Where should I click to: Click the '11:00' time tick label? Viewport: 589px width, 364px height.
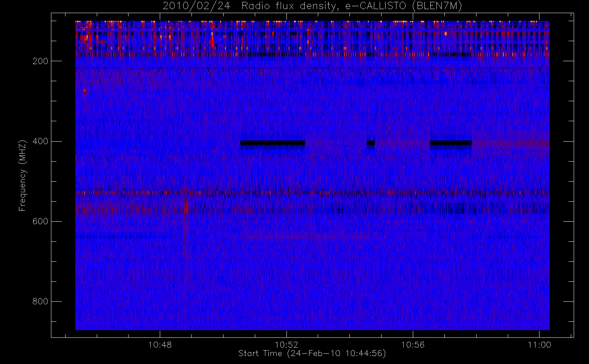point(539,345)
